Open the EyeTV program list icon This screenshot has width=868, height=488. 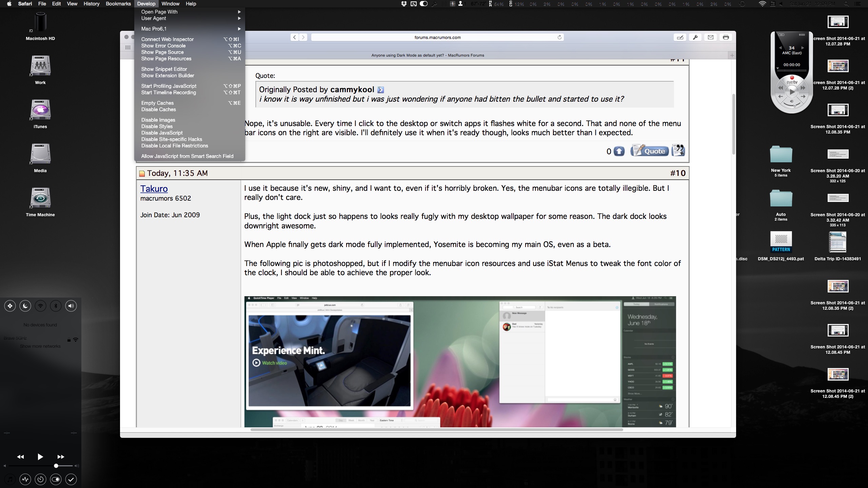(x=802, y=35)
